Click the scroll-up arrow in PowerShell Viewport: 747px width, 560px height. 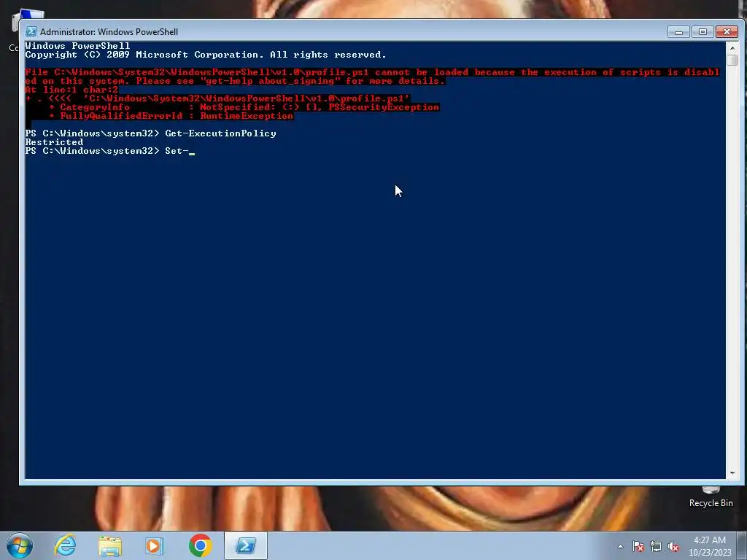732,47
